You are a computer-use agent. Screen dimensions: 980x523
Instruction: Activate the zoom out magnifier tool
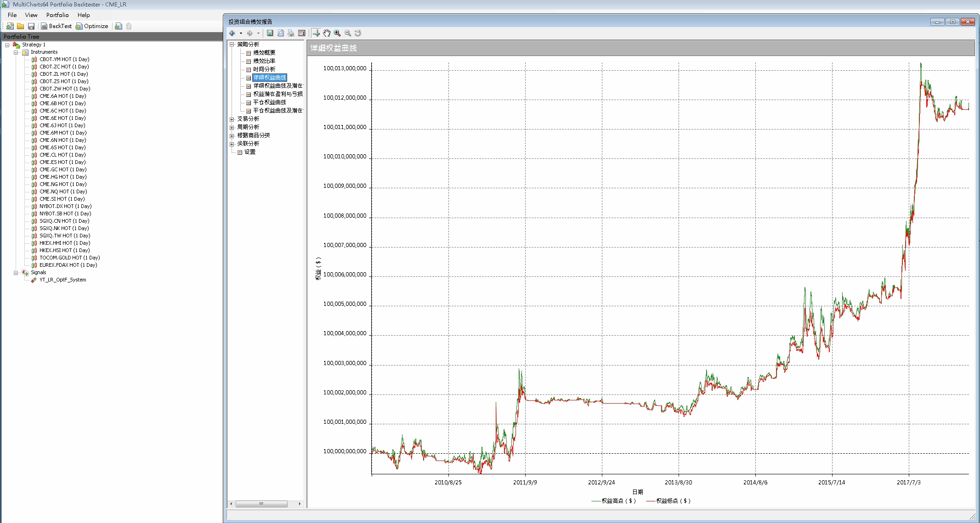348,33
